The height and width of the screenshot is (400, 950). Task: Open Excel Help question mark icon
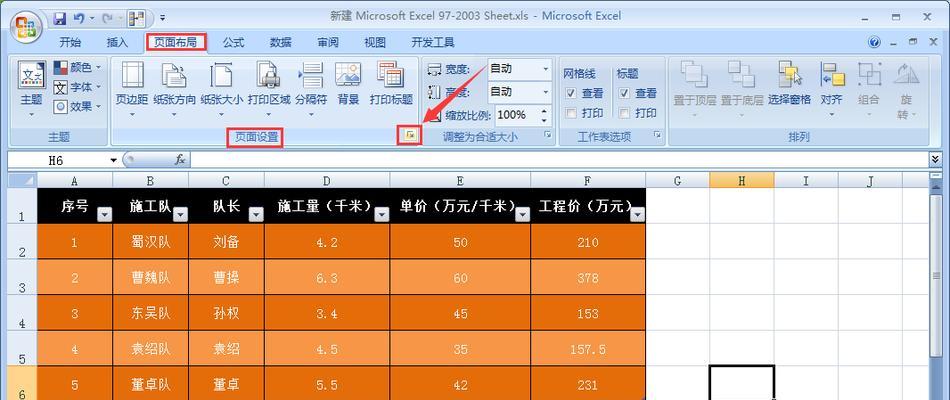(x=874, y=42)
